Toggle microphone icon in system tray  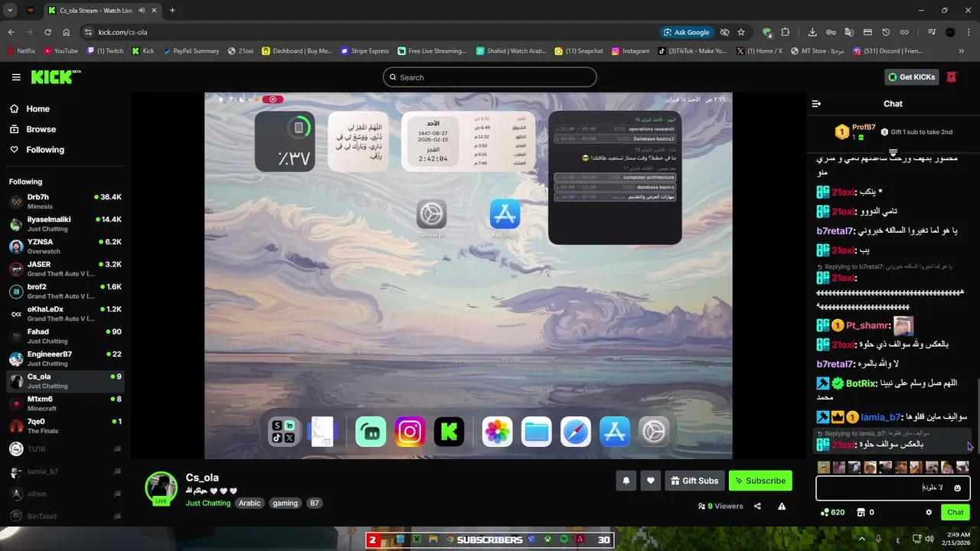[878, 539]
